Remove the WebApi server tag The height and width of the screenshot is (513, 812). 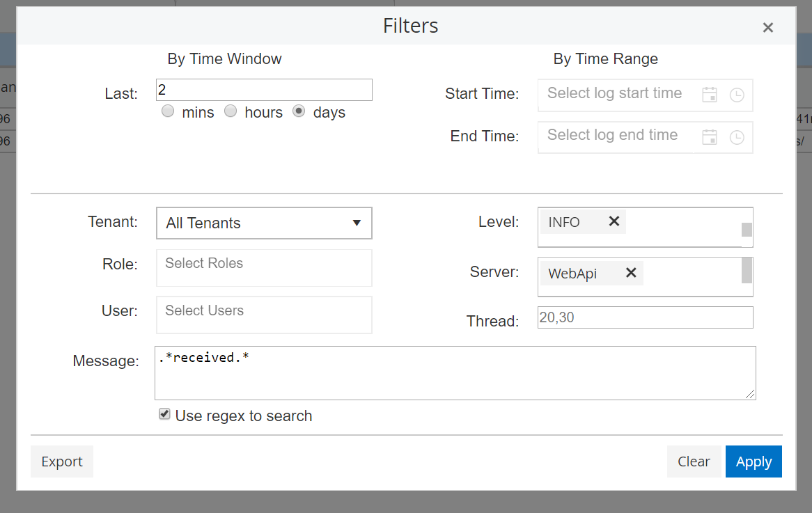pyautogui.click(x=631, y=273)
